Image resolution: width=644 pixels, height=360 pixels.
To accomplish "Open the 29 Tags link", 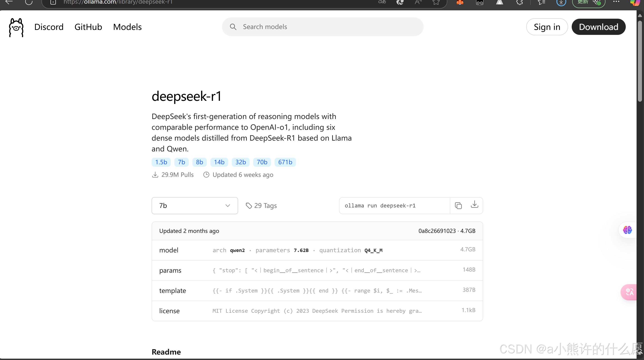I will point(261,205).
